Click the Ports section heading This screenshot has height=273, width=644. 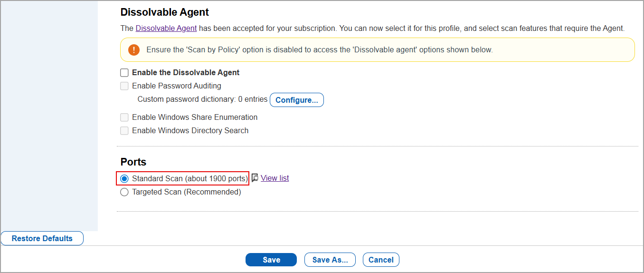tap(133, 162)
